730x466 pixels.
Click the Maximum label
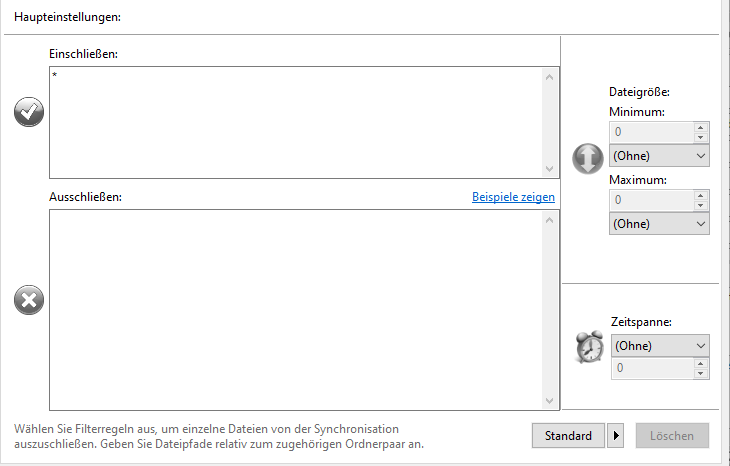click(638, 180)
